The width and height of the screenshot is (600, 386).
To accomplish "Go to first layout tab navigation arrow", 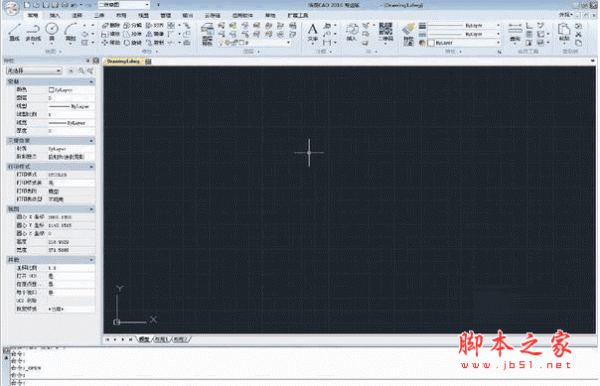I will (x=107, y=339).
